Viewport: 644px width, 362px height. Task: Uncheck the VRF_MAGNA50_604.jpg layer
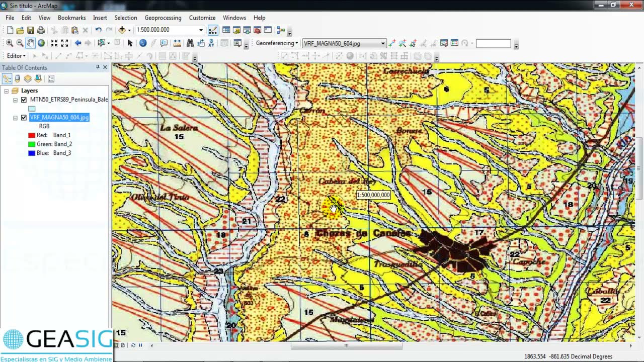pyautogui.click(x=23, y=117)
